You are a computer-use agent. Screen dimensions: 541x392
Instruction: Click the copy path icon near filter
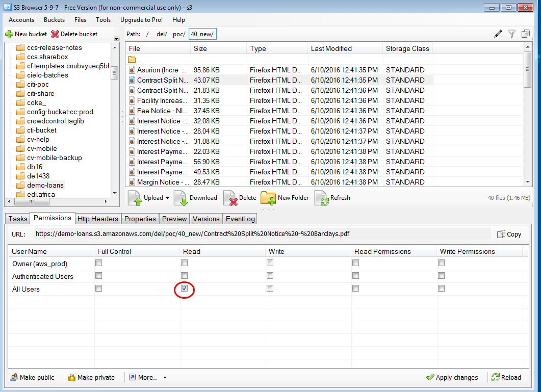[x=526, y=34]
